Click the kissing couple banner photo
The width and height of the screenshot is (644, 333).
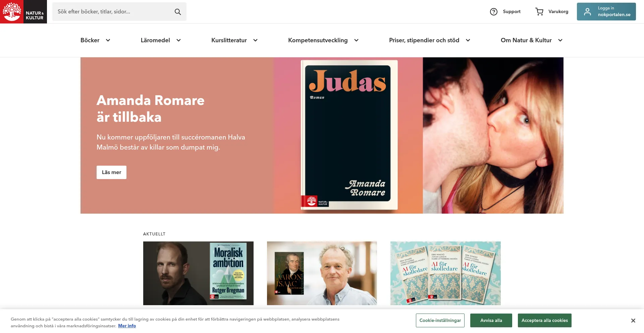[493, 135]
